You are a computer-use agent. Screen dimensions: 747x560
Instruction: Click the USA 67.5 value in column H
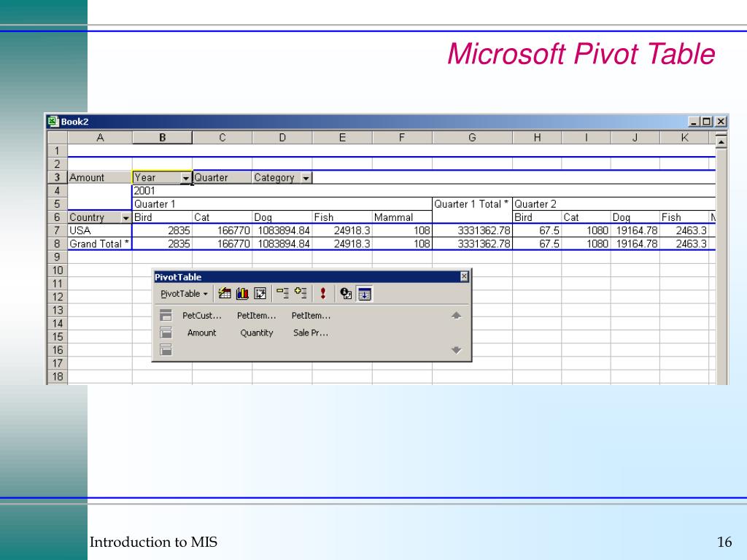click(537, 230)
